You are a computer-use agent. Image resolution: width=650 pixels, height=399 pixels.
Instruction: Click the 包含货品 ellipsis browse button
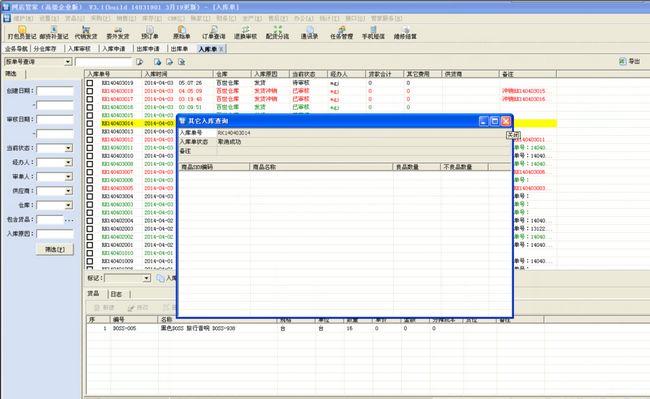69,220
